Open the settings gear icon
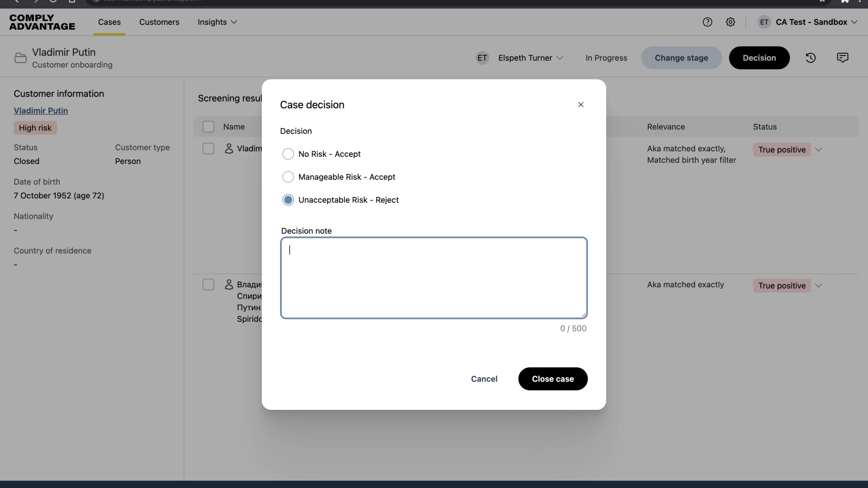This screenshot has width=868, height=488. coord(730,22)
